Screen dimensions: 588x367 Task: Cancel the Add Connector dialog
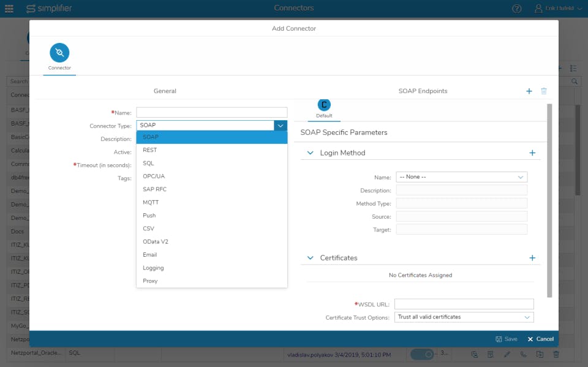pos(540,339)
